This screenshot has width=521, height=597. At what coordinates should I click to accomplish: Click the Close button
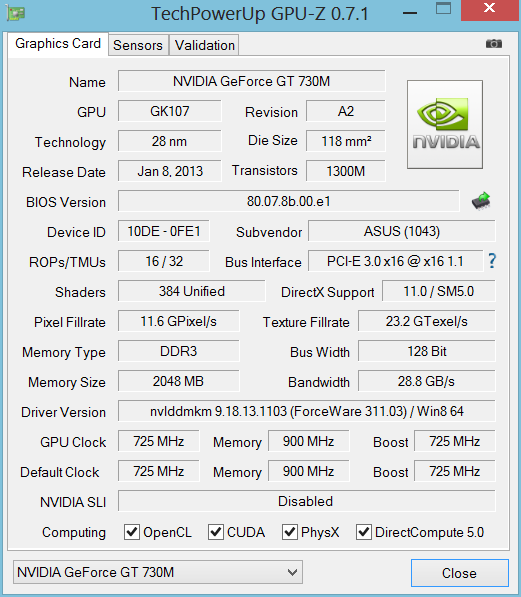coord(459,573)
